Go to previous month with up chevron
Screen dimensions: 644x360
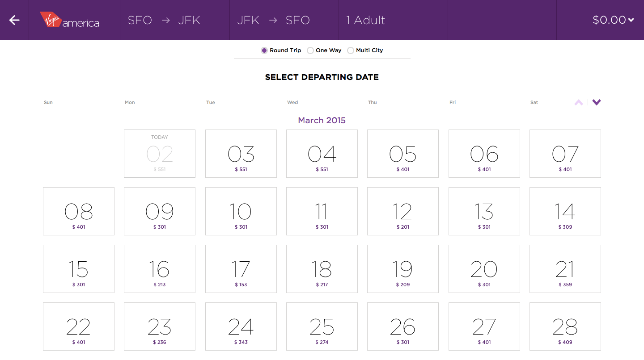pyautogui.click(x=578, y=102)
